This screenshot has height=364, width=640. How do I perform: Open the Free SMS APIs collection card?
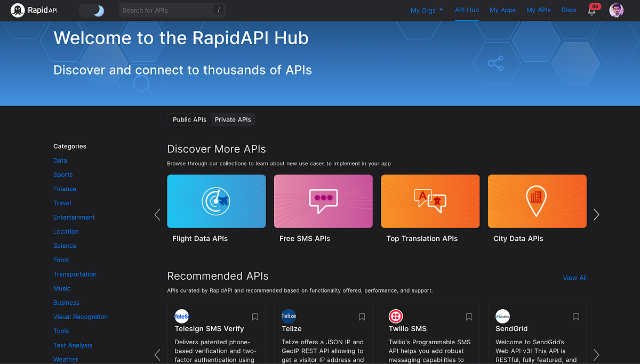(x=323, y=201)
